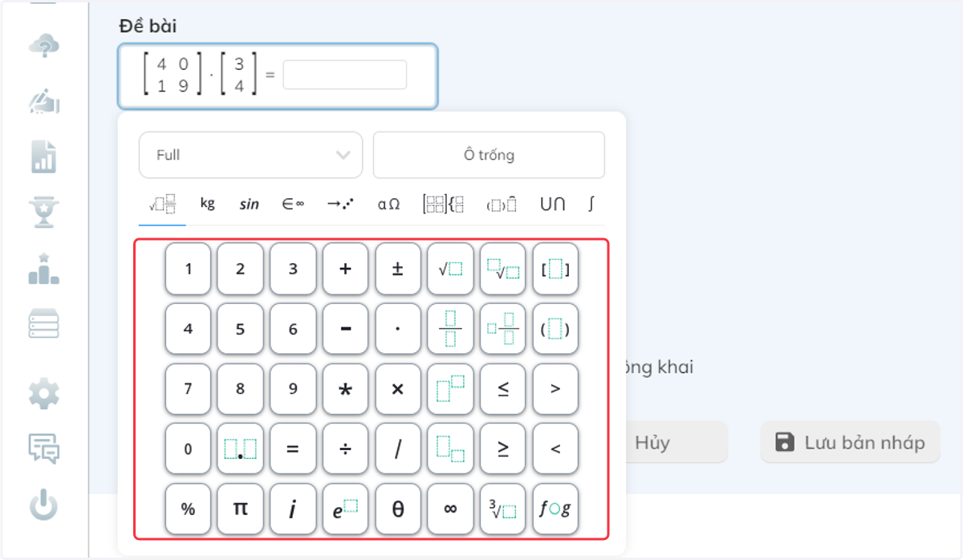Insert the division ÷ symbol
The height and width of the screenshot is (560, 963).
(345, 448)
